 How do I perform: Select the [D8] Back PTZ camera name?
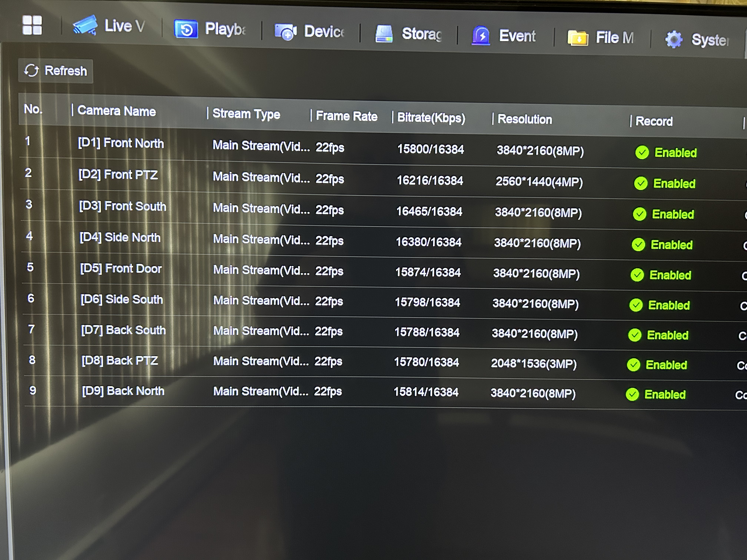pyautogui.click(x=119, y=361)
